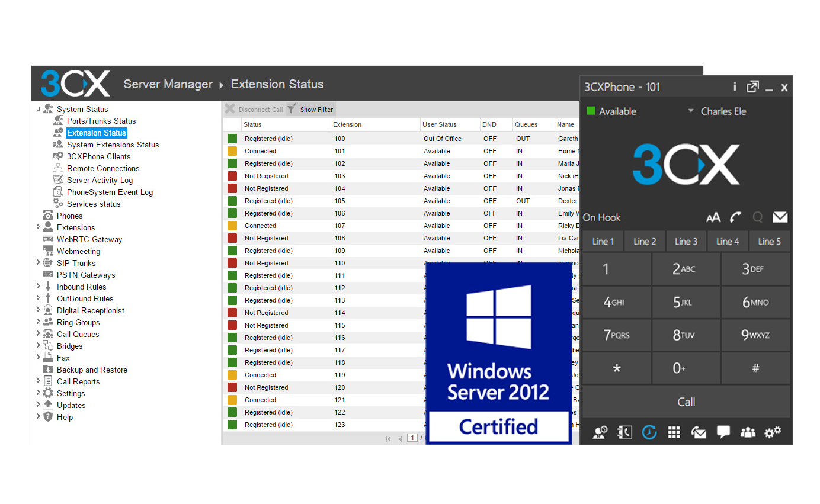Click the voicemail envelope icon beside On Hook
The image size is (820, 504).
click(780, 217)
